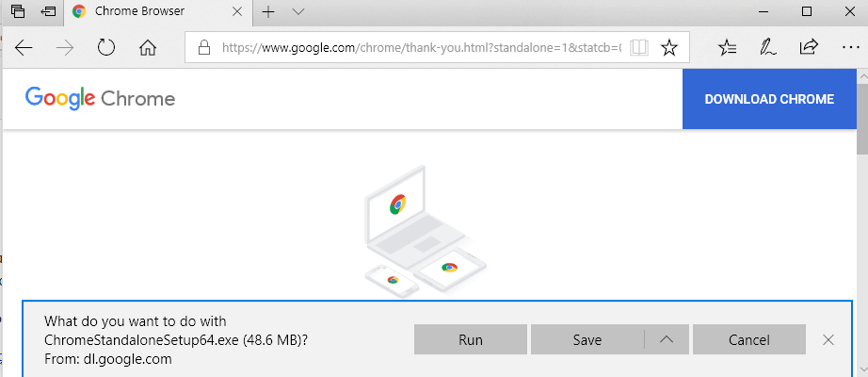868x377 pixels.
Task: Run the ChromeStandaloneSetup64.exe download
Action: pyautogui.click(x=470, y=340)
